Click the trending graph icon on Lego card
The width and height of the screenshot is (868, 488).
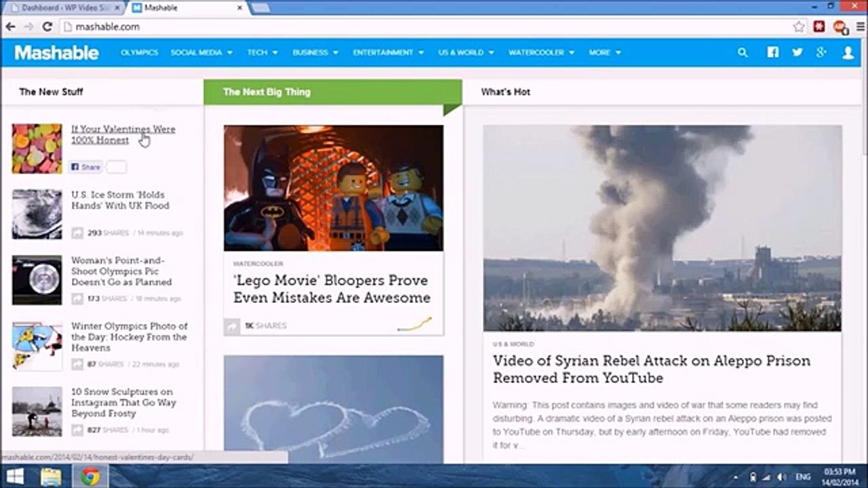pos(414,325)
